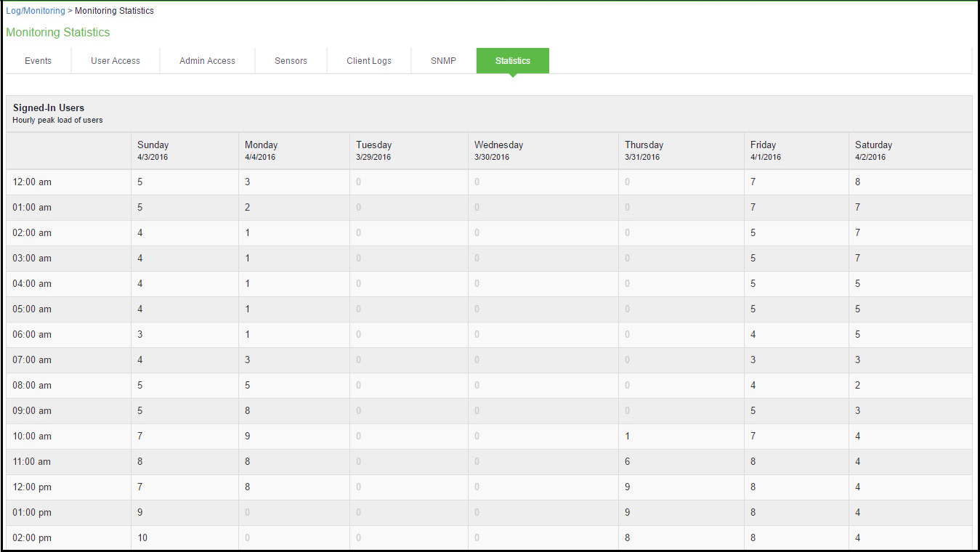980x552 pixels.
Task: Open the User Access tab
Action: 115,60
